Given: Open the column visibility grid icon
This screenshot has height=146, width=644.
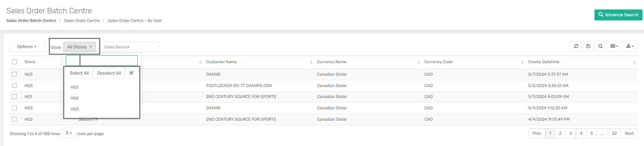Looking at the screenshot, I should click(614, 46).
